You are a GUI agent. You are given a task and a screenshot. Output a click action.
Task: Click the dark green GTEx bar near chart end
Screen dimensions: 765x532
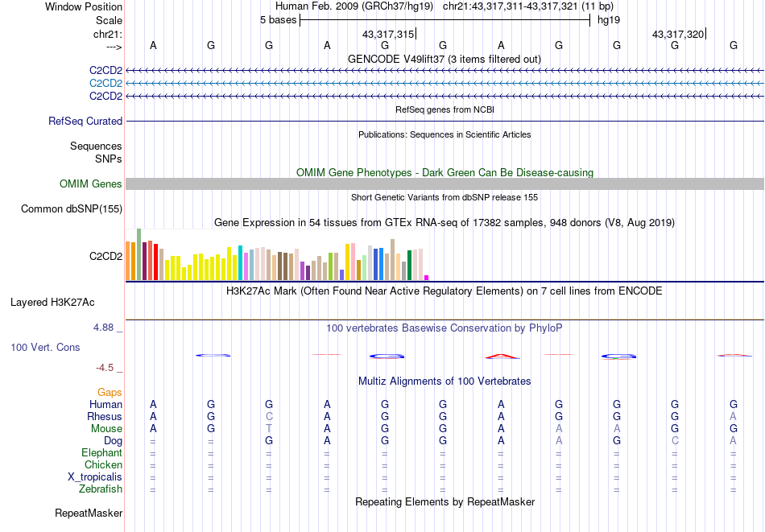click(x=409, y=266)
